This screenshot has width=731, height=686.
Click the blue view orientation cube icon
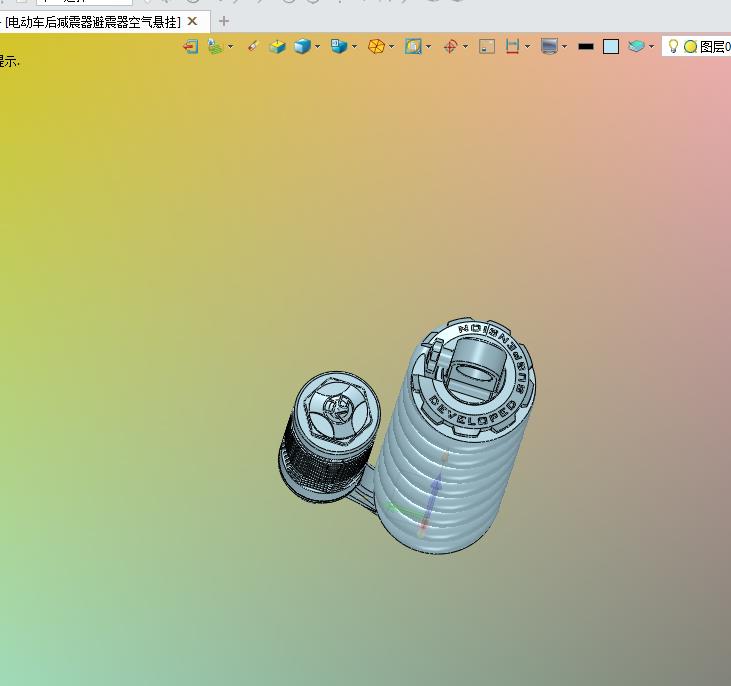tap(339, 47)
